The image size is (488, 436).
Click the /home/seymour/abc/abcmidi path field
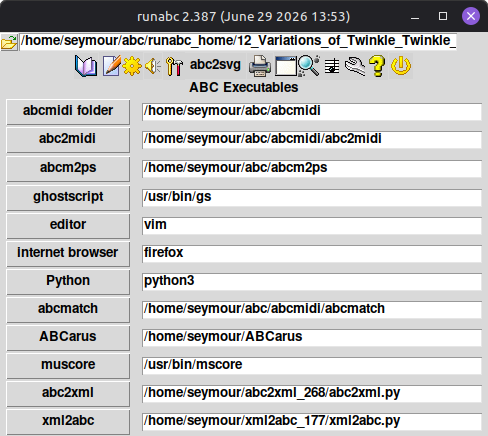click(312, 112)
